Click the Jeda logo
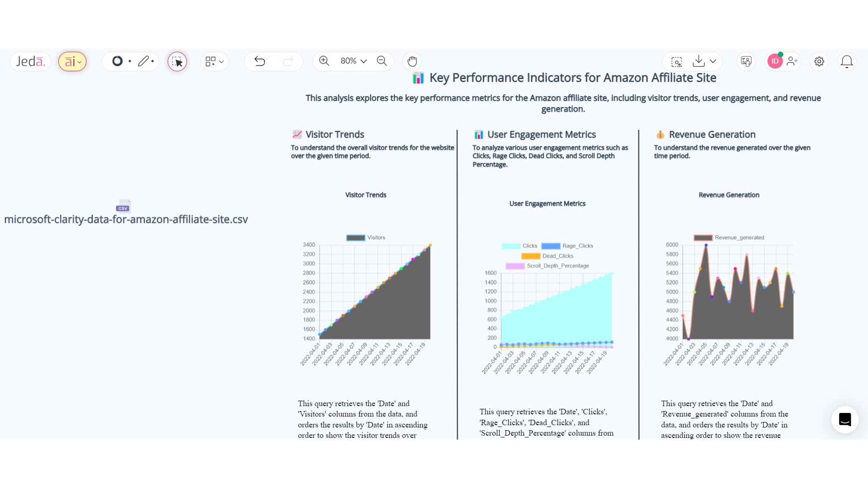This screenshot has width=868, height=488. [x=30, y=61]
